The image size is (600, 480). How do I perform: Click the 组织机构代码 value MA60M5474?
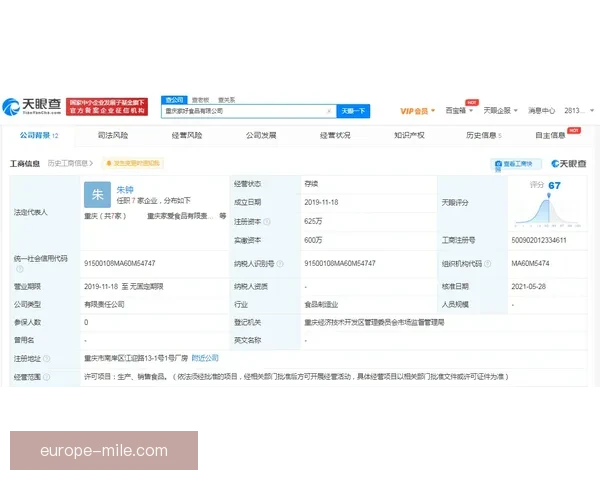[x=530, y=263]
